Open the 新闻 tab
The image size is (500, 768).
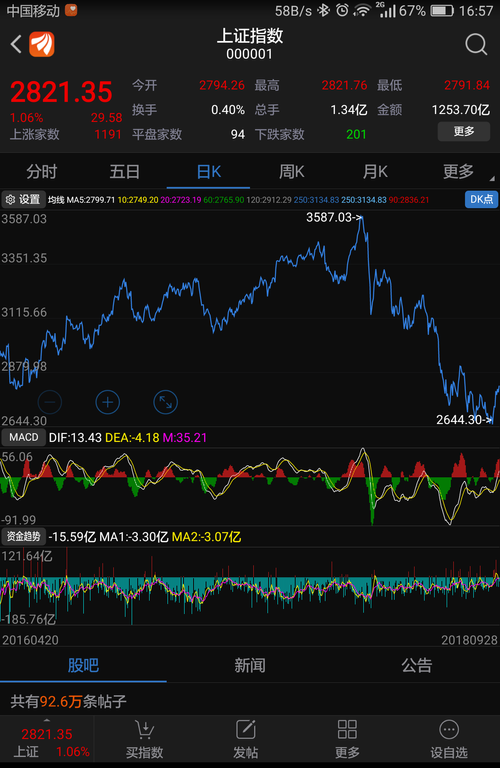tap(250, 665)
